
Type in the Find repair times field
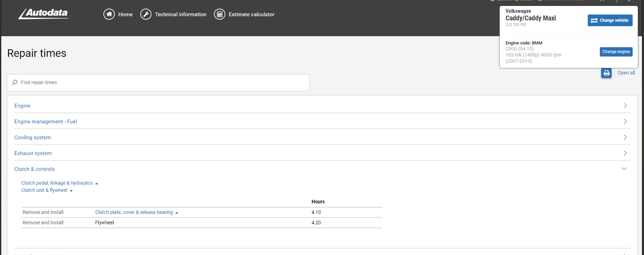[161, 83]
